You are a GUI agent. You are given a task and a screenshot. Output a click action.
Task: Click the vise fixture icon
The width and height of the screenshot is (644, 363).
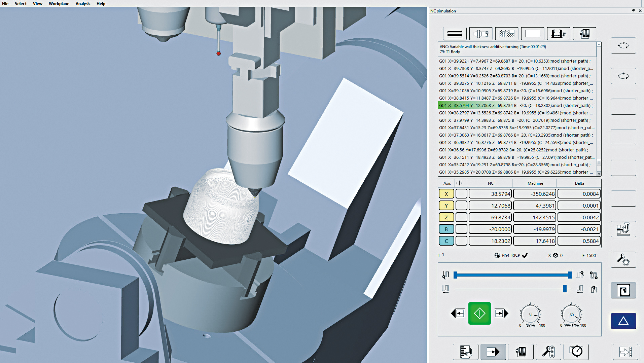(558, 34)
